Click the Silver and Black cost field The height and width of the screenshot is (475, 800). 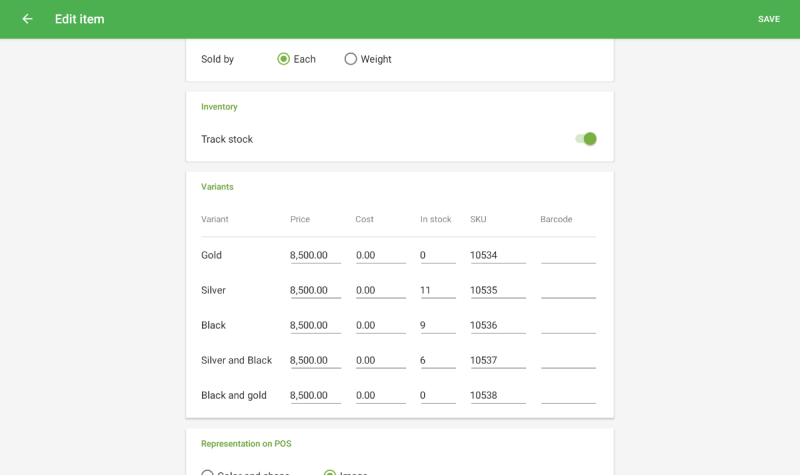(380, 360)
